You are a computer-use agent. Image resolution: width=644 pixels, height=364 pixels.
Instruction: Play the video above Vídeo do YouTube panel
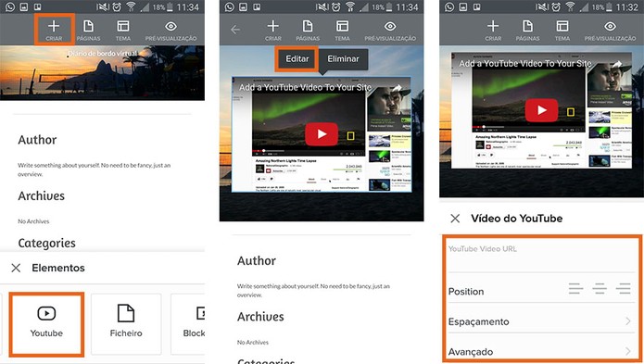(541, 110)
